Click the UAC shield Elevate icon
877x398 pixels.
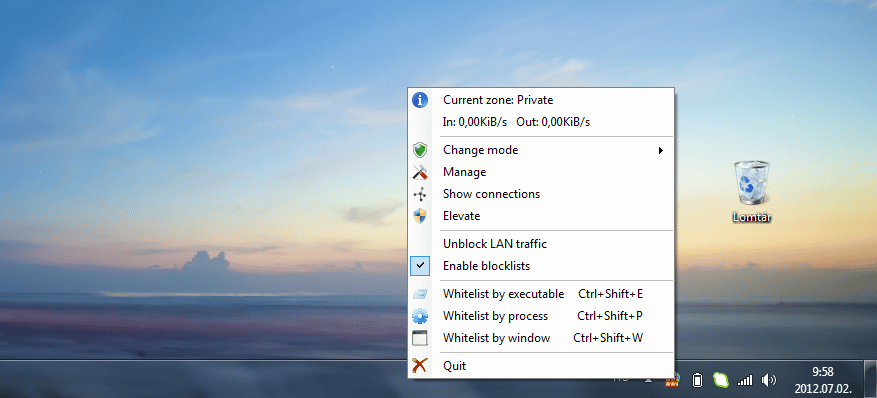(x=420, y=216)
